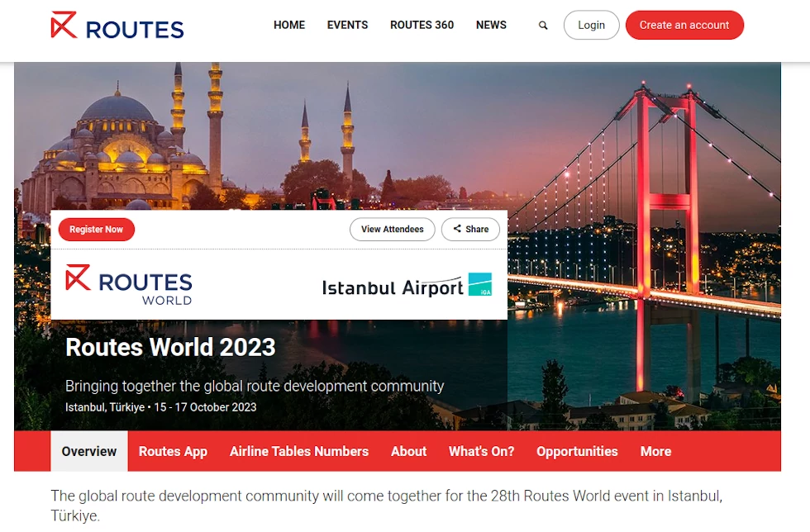The height and width of the screenshot is (532, 810).
Task: Click the Routes World 2023 heading
Action: pos(170,347)
